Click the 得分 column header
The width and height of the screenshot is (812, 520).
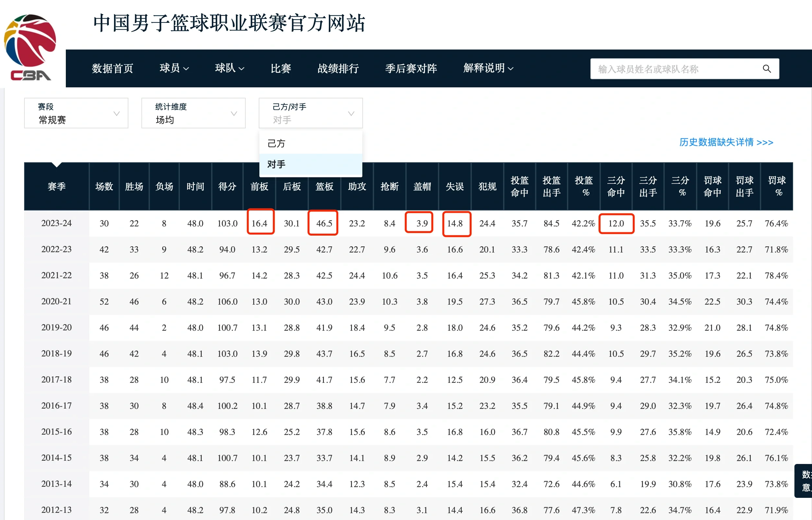[227, 186]
